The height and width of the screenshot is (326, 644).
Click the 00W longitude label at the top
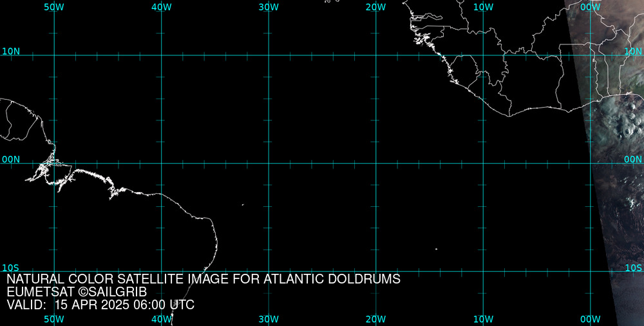[591, 7]
